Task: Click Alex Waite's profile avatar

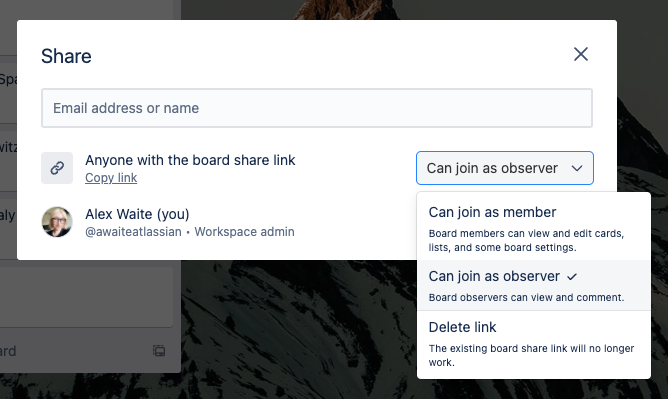Action: (57, 222)
